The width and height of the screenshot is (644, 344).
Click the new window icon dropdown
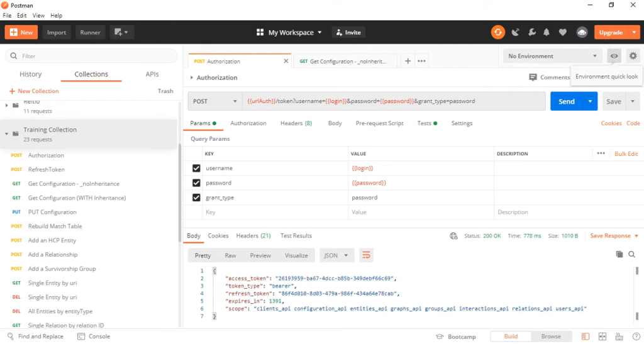coord(121,32)
